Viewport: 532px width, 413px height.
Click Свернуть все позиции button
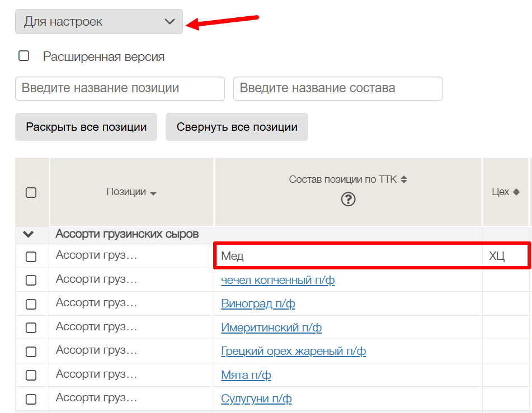[237, 127]
